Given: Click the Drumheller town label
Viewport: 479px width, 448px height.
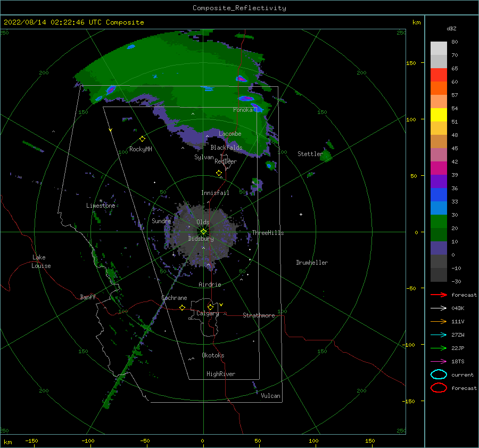Looking at the screenshot, I should pos(312,263).
